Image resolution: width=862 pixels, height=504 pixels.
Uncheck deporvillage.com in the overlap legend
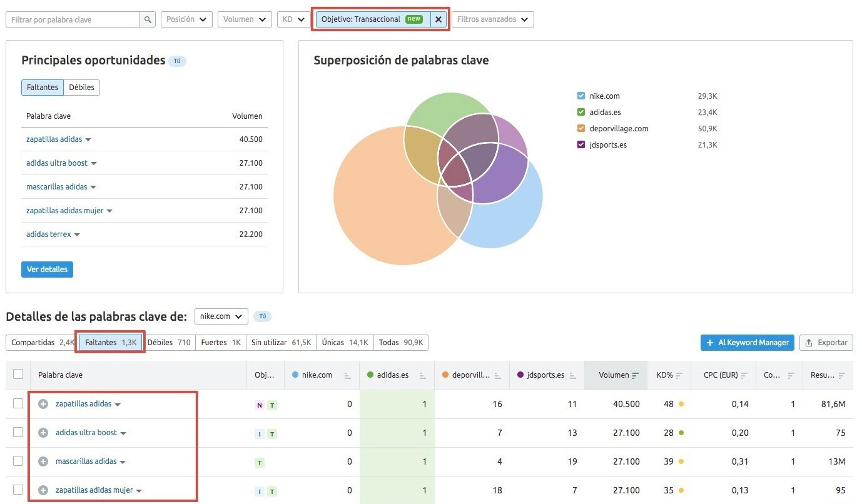point(581,129)
